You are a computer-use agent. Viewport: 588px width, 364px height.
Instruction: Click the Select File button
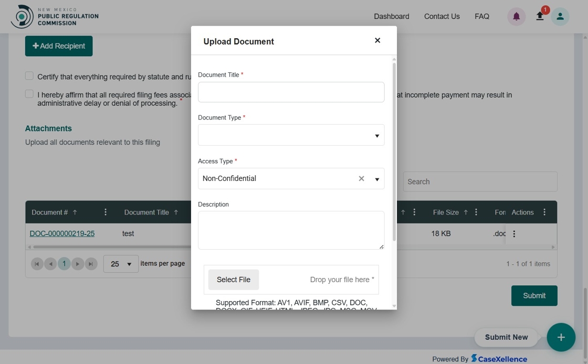click(233, 280)
